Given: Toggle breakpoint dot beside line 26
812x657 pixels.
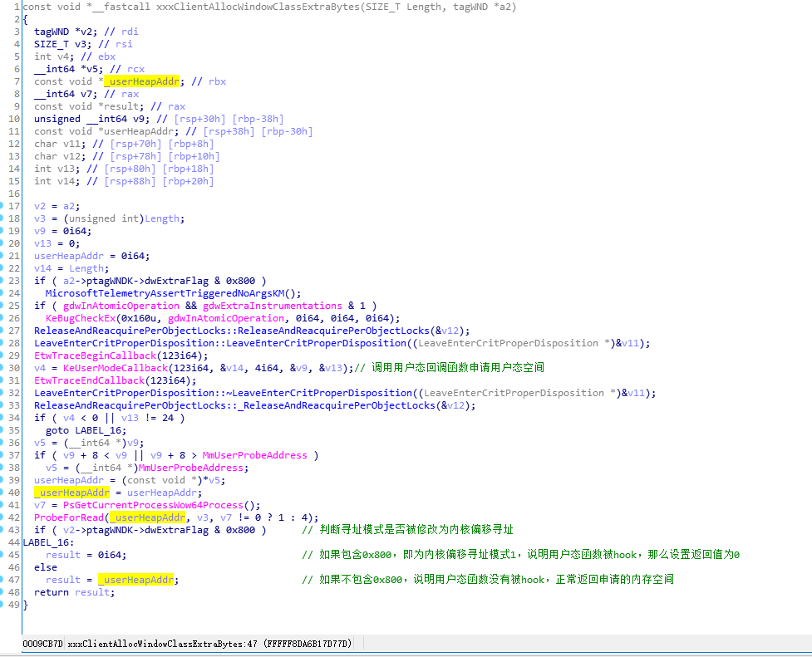Looking at the screenshot, I should pos(2,318).
